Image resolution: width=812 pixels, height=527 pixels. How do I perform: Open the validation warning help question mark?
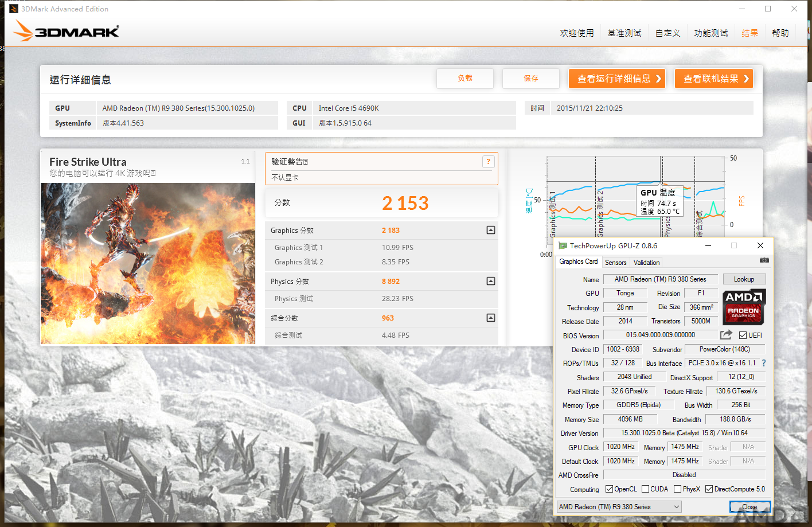click(488, 162)
